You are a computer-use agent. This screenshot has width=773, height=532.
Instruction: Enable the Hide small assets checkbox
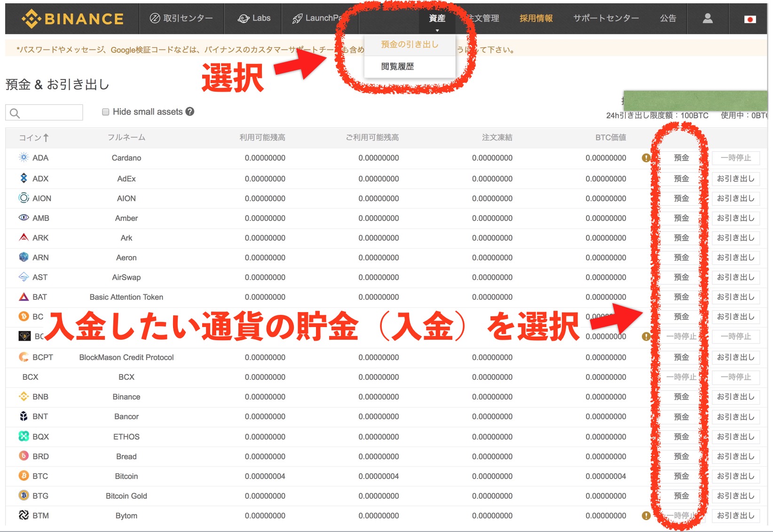[105, 111]
